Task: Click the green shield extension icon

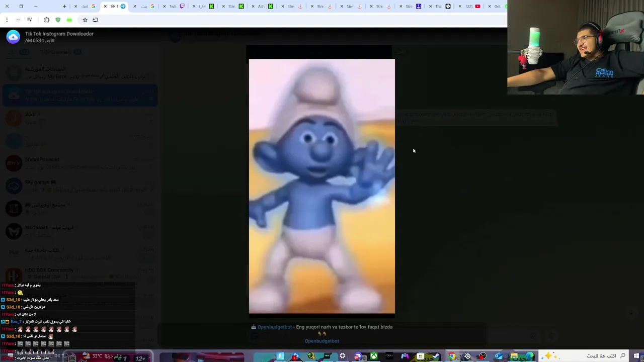Action: point(58,20)
